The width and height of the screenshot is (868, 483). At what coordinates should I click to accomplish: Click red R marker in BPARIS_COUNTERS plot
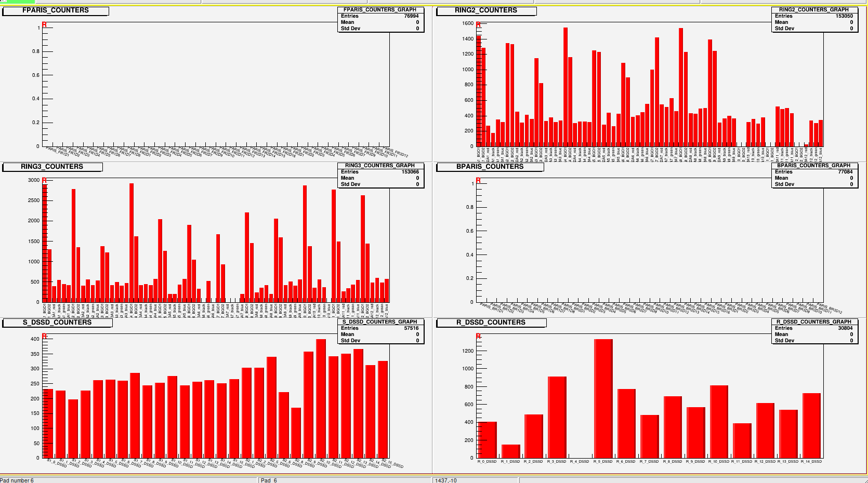click(x=478, y=181)
